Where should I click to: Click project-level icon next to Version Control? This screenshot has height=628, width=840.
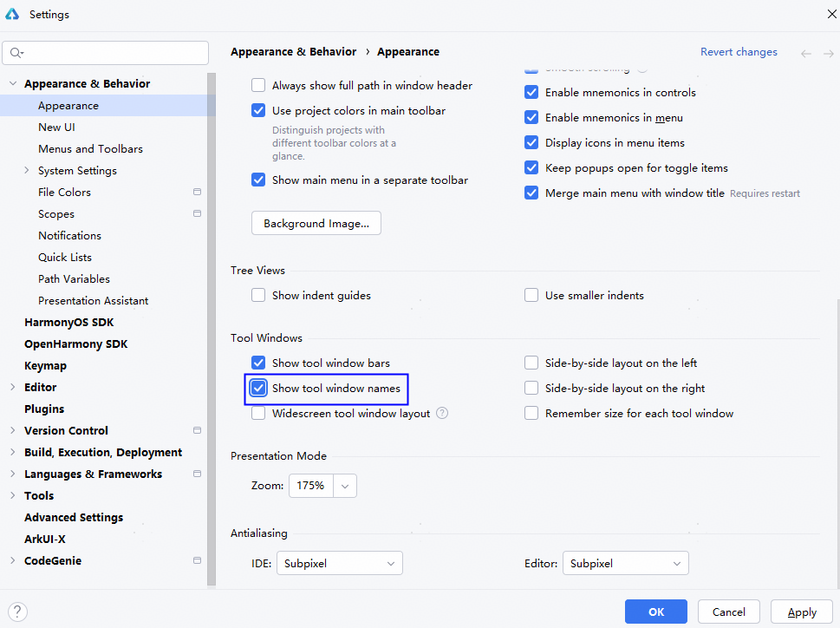[197, 431]
